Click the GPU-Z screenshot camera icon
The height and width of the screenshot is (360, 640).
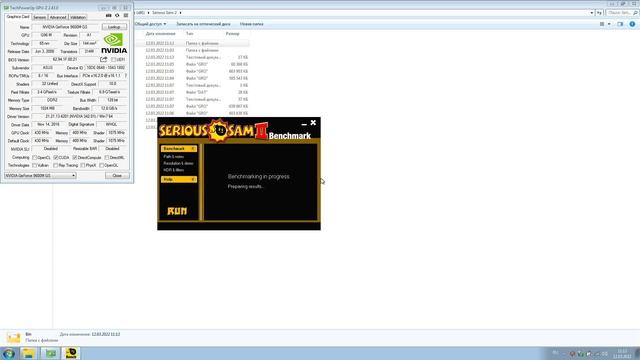(x=109, y=16)
